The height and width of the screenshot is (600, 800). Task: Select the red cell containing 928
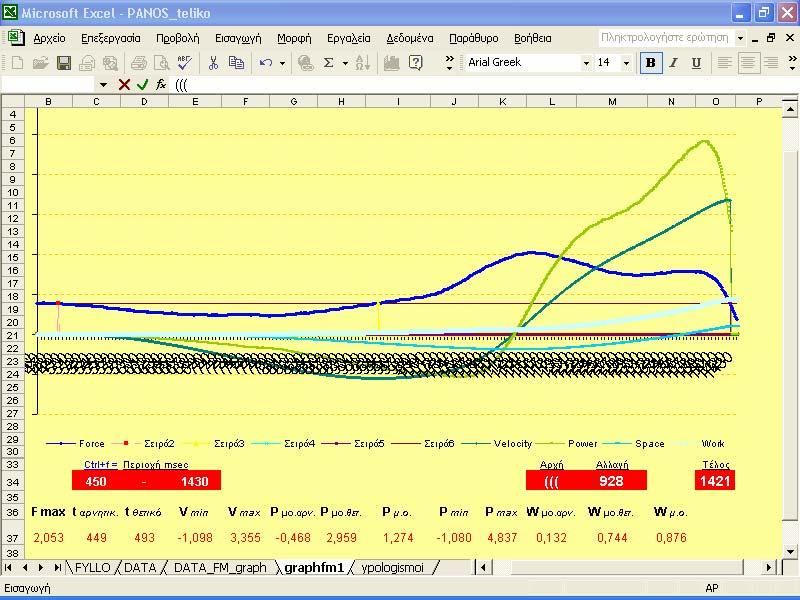point(612,481)
